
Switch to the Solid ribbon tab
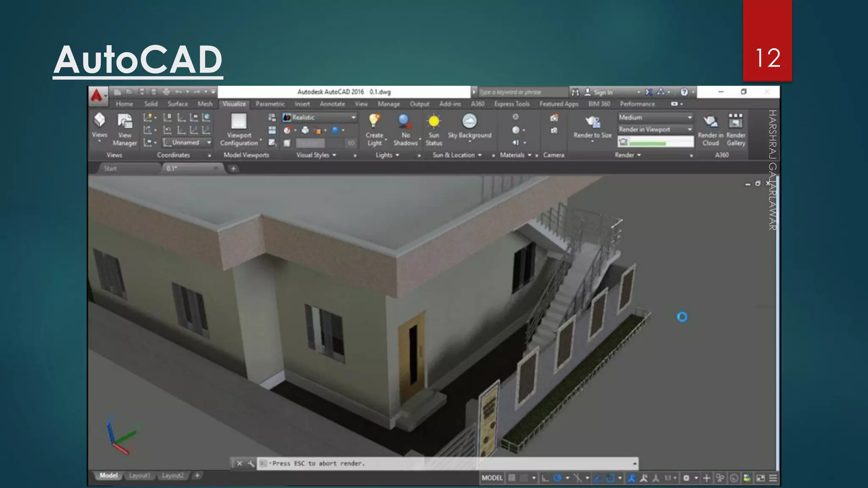151,104
